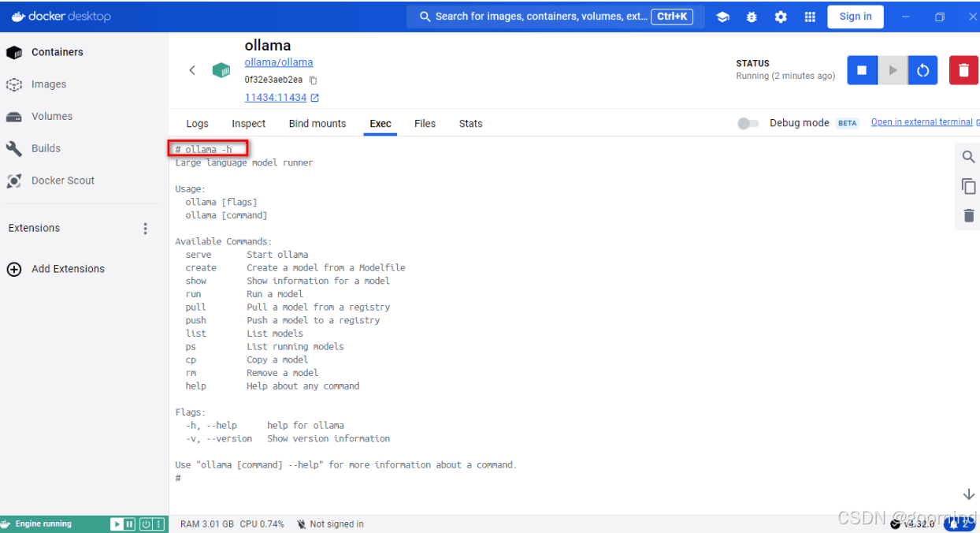Search the terminal output
Image resolution: width=980 pixels, height=533 pixels.
(x=968, y=157)
